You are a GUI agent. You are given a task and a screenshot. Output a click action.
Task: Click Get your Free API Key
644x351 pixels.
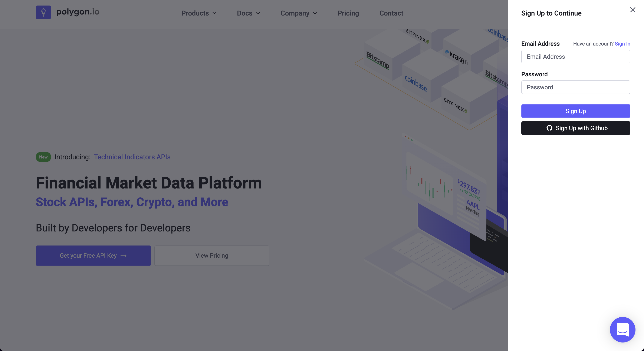coord(93,256)
